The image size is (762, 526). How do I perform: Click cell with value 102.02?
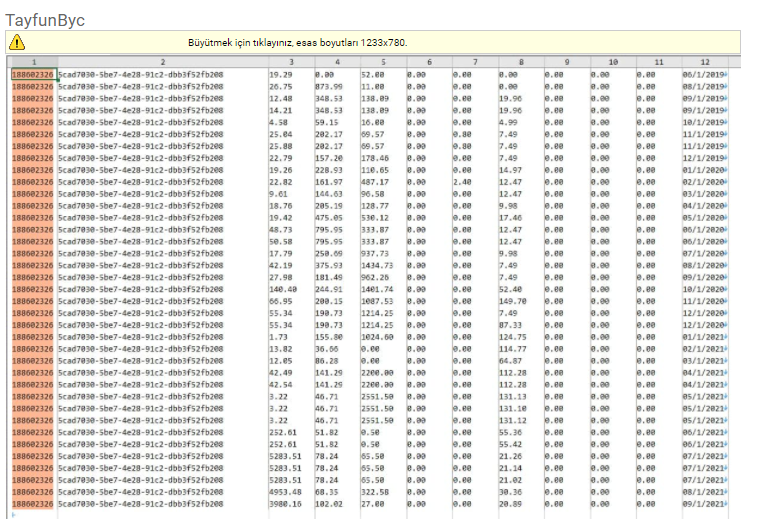click(329, 504)
